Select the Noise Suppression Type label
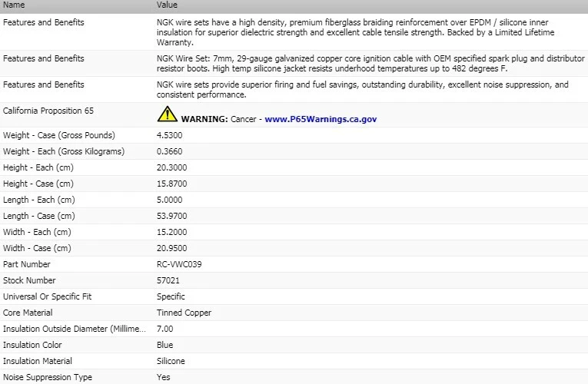The width and height of the screenshot is (588, 384). pyautogui.click(x=48, y=377)
